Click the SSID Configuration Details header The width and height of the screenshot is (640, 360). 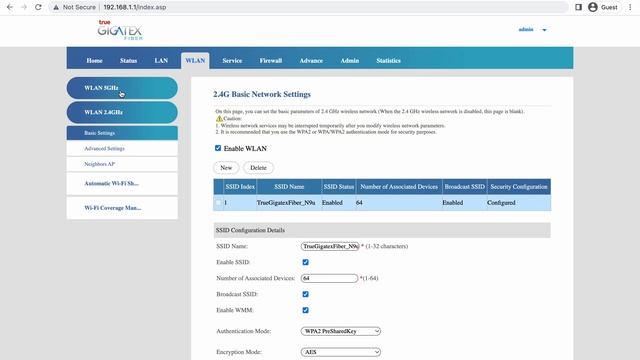382,230
